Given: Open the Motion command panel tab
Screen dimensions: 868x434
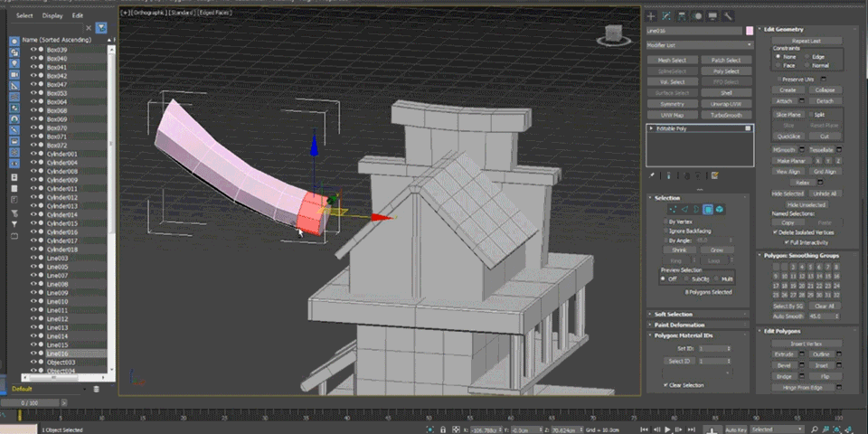Looking at the screenshot, I should click(697, 16).
